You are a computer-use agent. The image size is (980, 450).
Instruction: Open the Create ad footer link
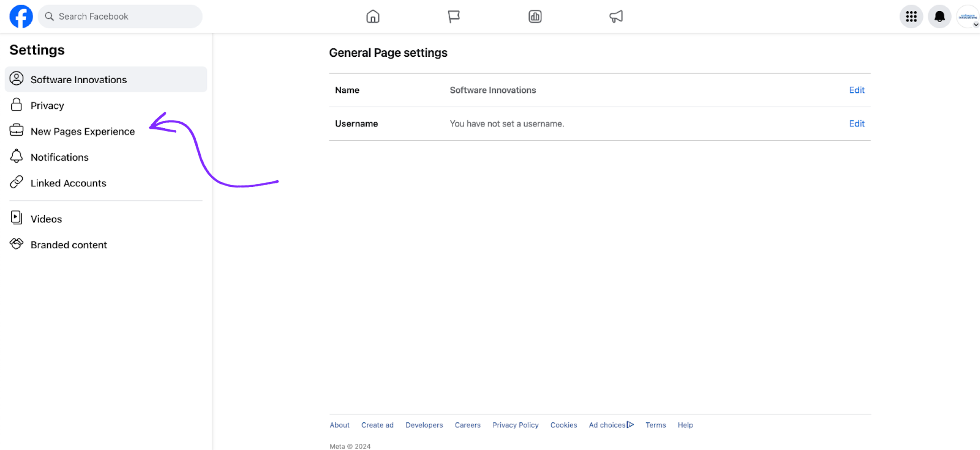point(377,425)
